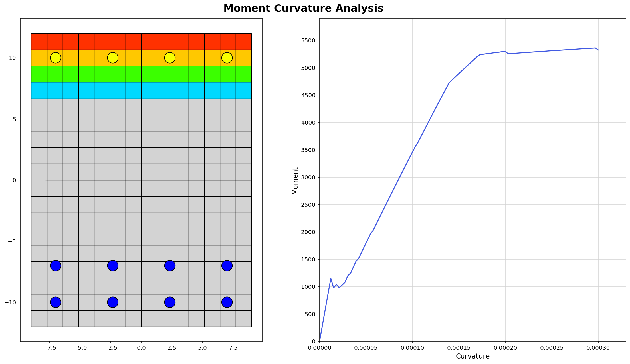Click the 0.00030 curvature tick label

(x=598, y=348)
